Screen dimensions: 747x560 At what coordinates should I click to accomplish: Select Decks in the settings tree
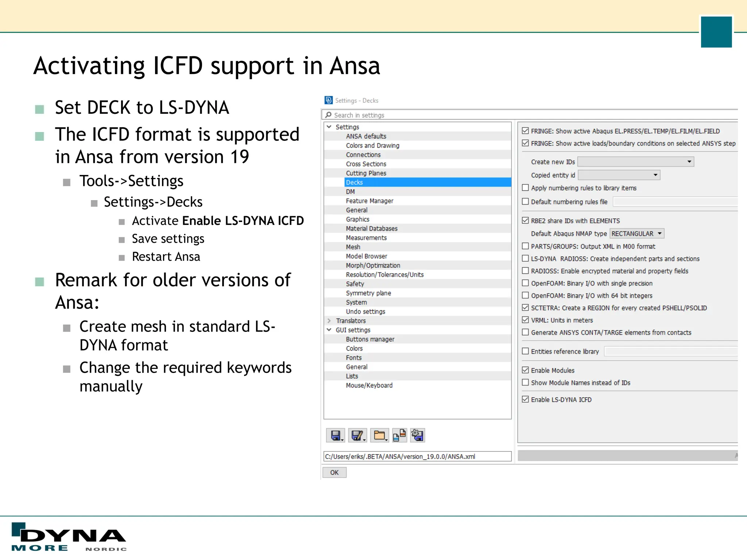pyautogui.click(x=355, y=182)
